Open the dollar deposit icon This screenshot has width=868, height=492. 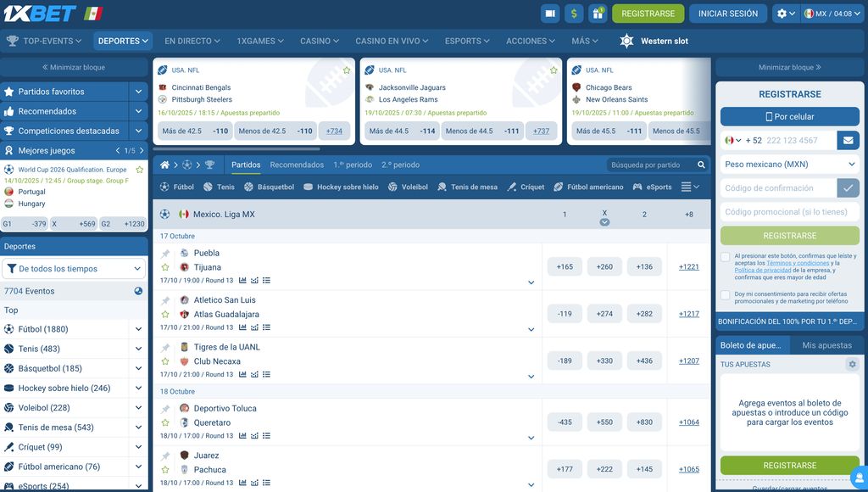(574, 14)
